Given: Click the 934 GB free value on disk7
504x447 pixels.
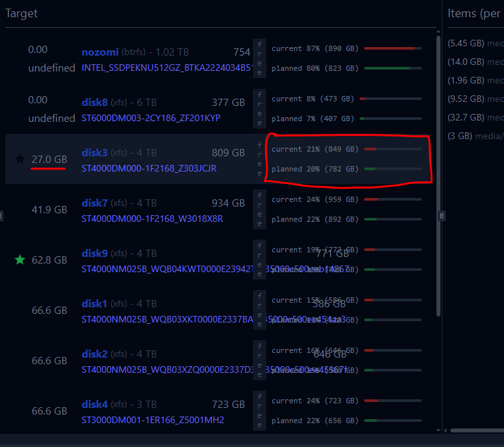Looking at the screenshot, I should pos(228,203).
